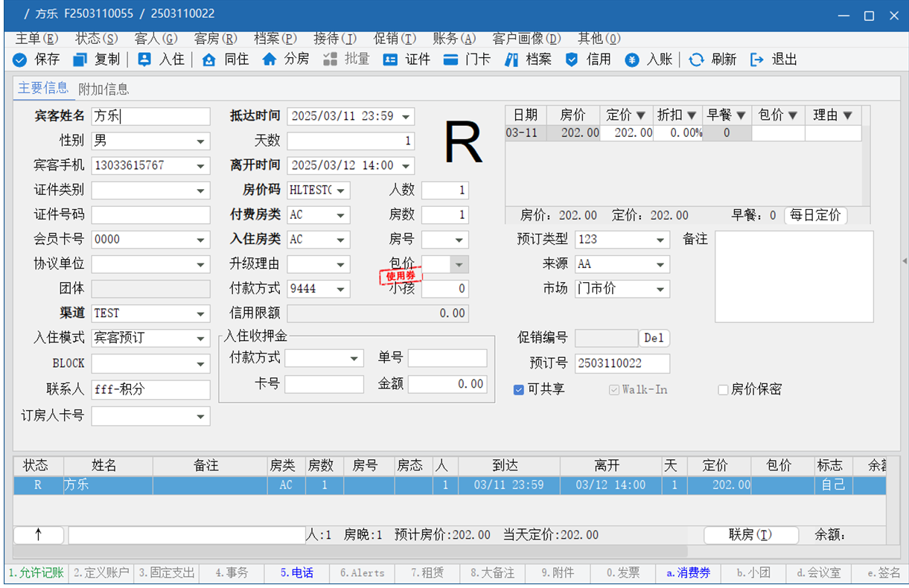Screen dimensions: 909x588
Task: Click the 宾客姓名 input field
Action: point(151,116)
